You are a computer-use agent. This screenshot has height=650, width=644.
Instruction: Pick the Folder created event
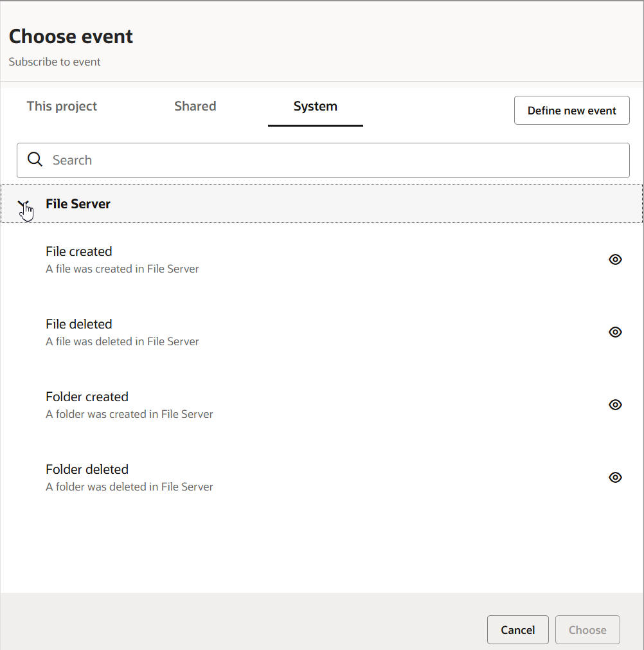click(x=87, y=397)
